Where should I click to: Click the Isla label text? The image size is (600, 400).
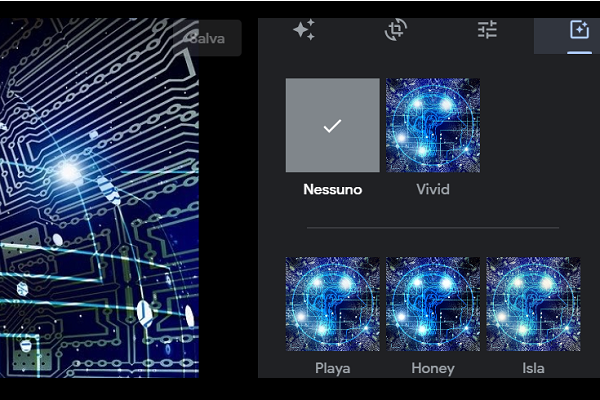533,368
